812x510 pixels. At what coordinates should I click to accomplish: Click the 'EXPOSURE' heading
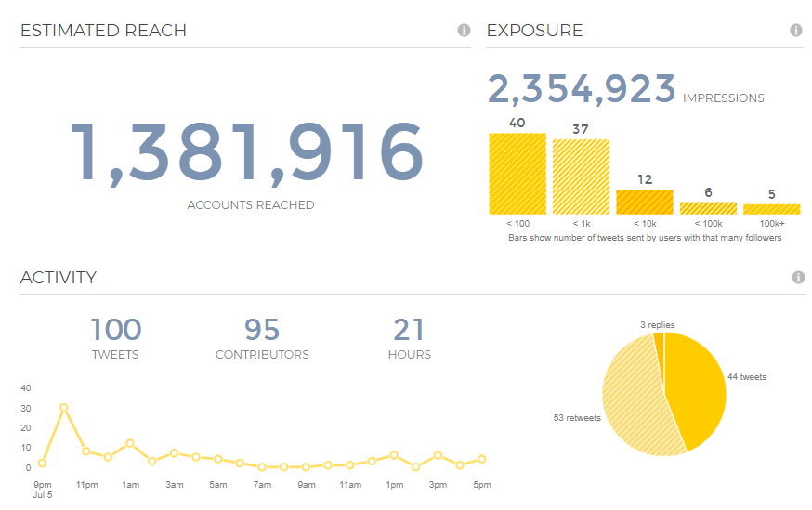click(535, 31)
